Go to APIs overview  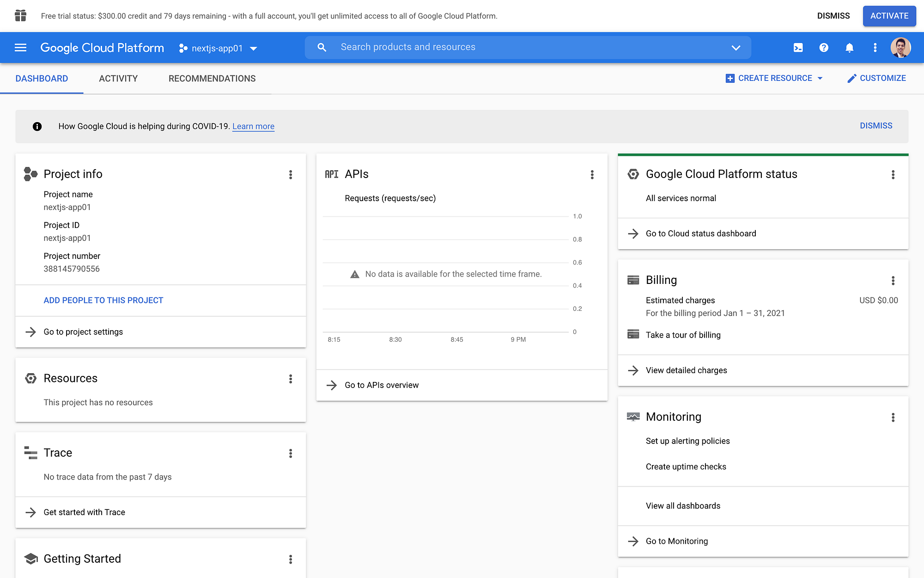click(x=381, y=385)
